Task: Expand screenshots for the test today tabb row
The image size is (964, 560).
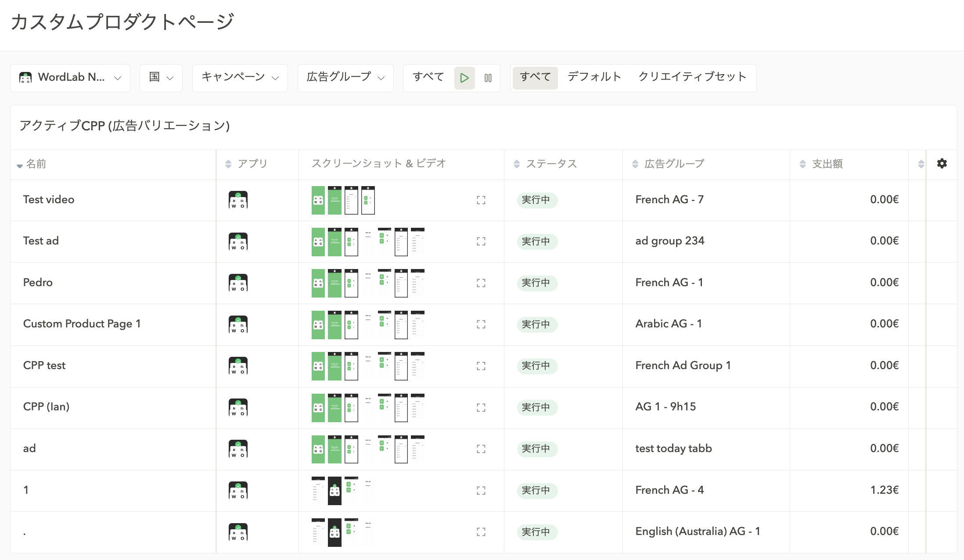Action: tap(481, 449)
